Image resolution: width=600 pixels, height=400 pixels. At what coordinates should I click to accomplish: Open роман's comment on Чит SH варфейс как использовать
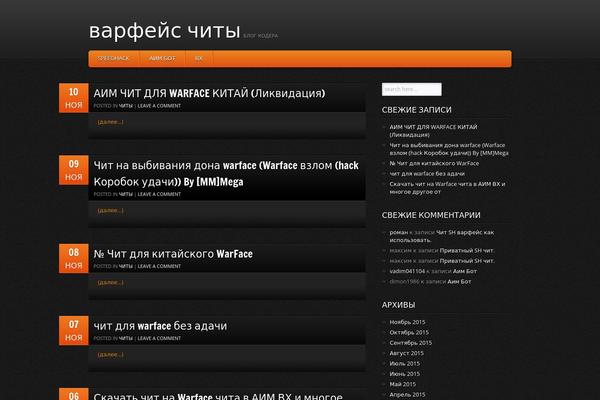(442, 236)
